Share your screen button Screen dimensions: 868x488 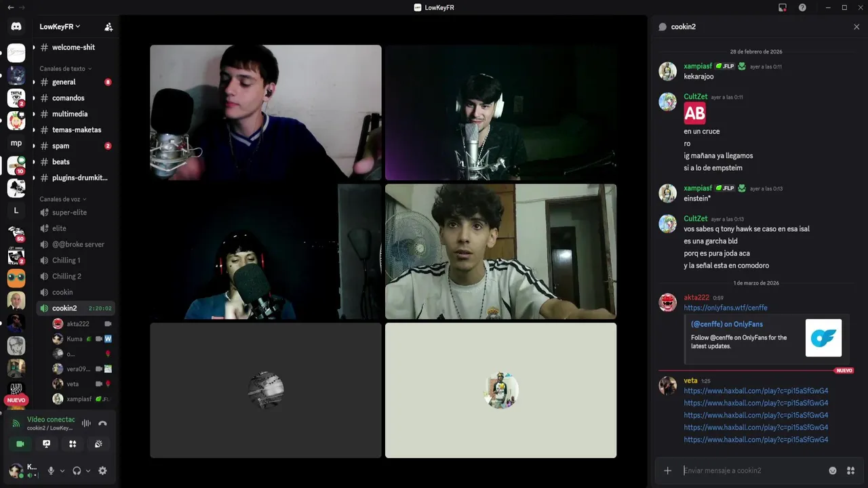(46, 444)
